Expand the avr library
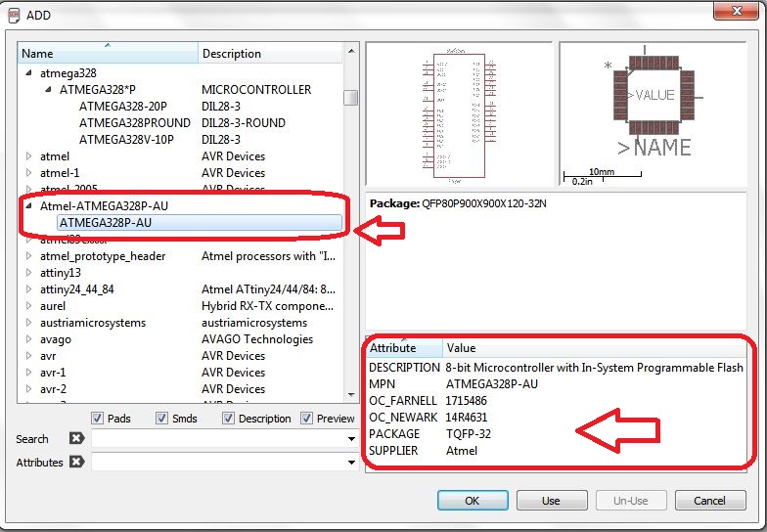 coord(29,356)
